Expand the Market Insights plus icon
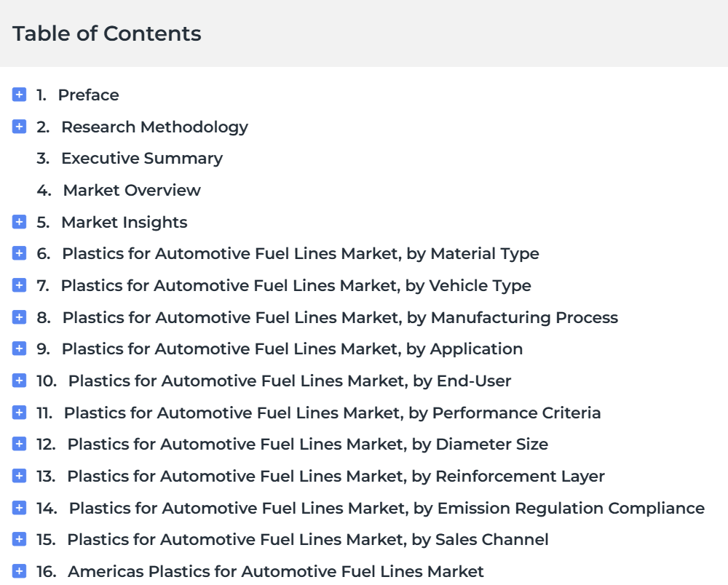Viewport: 728px width, 585px height. click(20, 222)
